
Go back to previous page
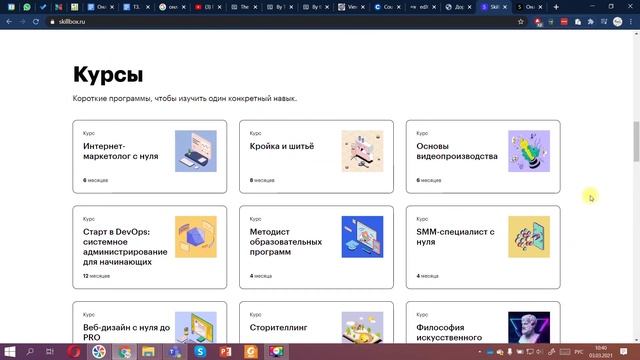[x=9, y=22]
